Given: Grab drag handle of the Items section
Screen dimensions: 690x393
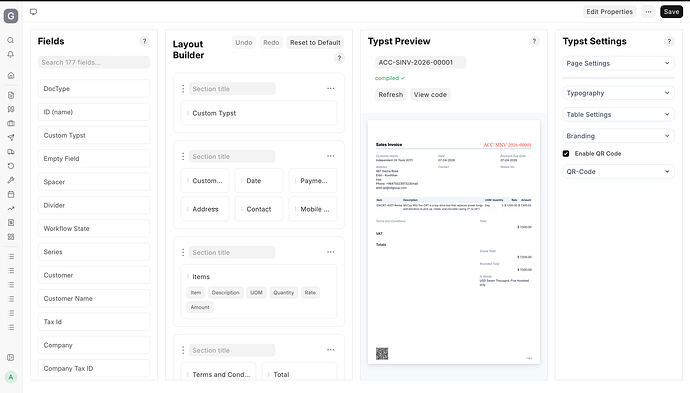Looking at the screenshot, I should click(x=183, y=252).
